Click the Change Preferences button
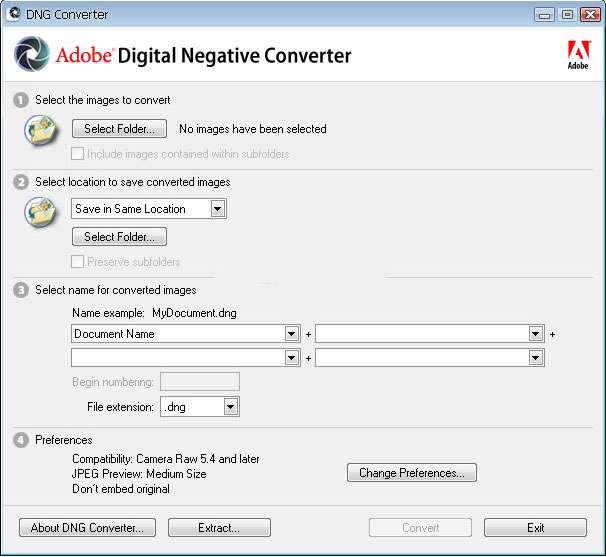The height and width of the screenshot is (557, 606). (412, 473)
